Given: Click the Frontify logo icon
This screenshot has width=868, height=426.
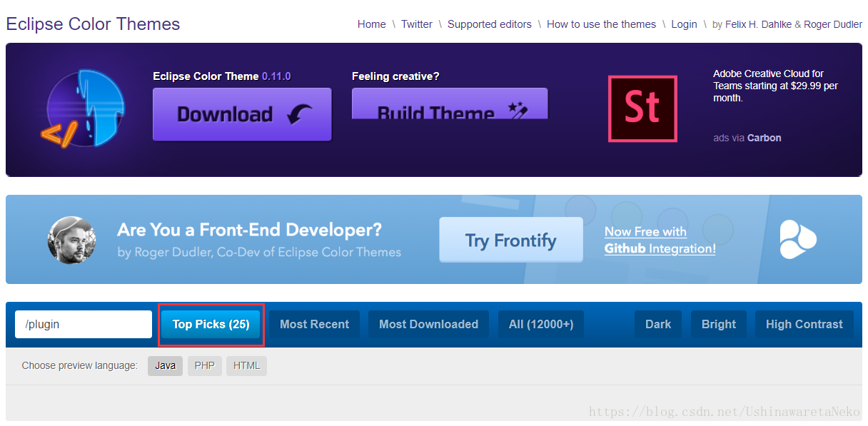Looking at the screenshot, I should tap(797, 239).
